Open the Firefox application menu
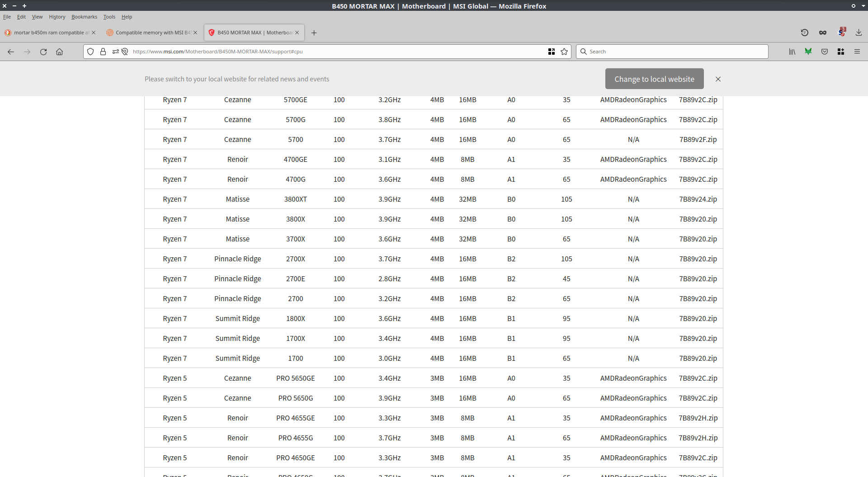868x477 pixels. [x=857, y=52]
